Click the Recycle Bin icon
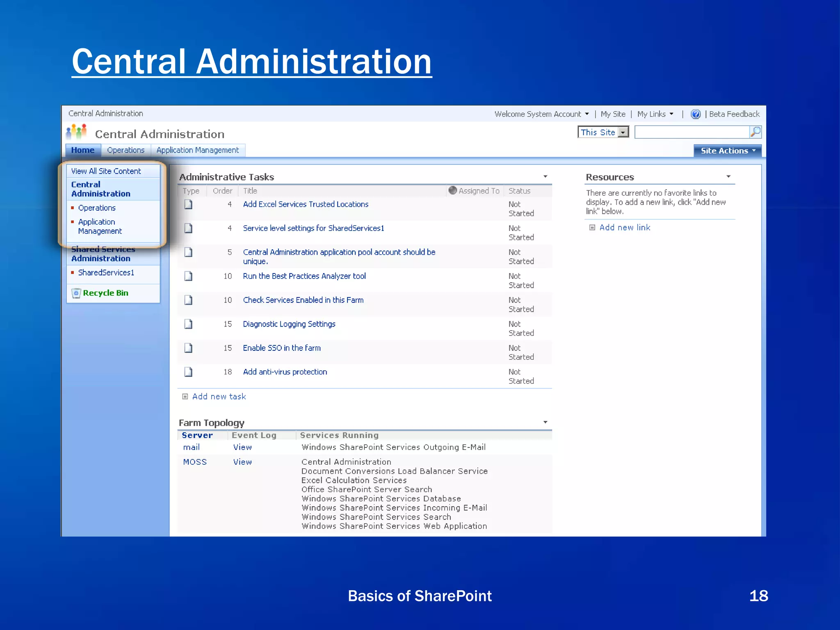 coord(76,293)
